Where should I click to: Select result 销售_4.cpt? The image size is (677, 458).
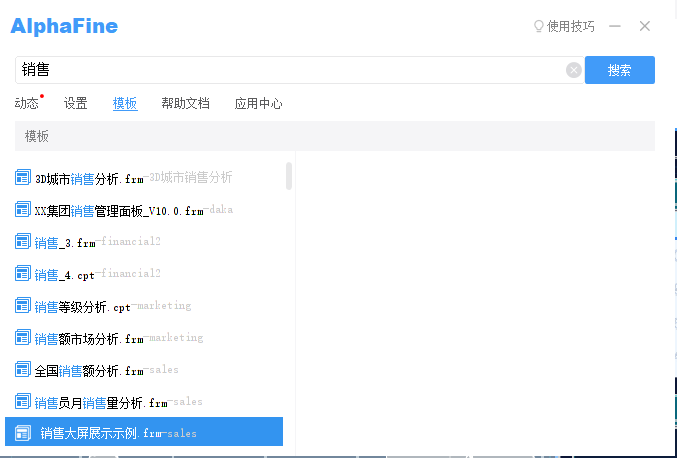144,273
